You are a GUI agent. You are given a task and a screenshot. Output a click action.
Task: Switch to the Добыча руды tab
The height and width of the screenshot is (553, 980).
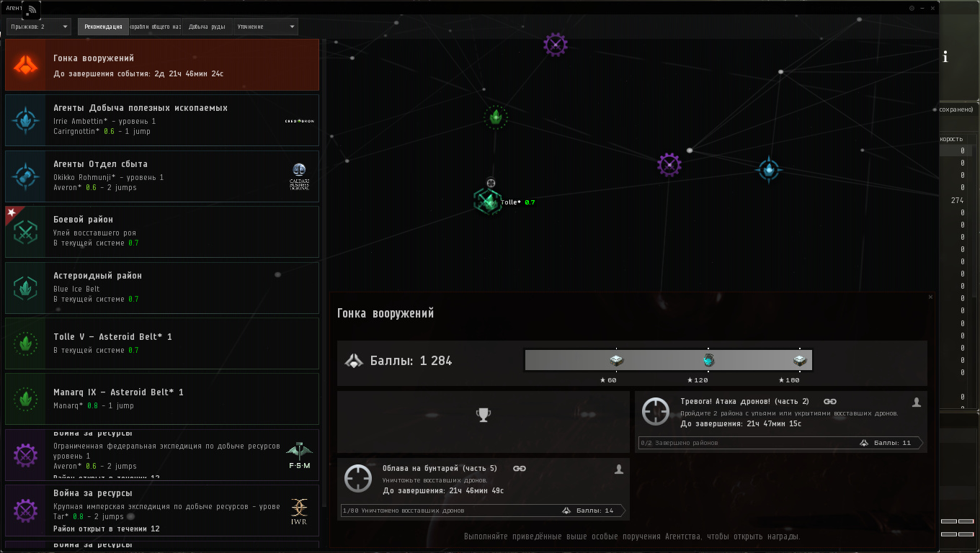(207, 27)
